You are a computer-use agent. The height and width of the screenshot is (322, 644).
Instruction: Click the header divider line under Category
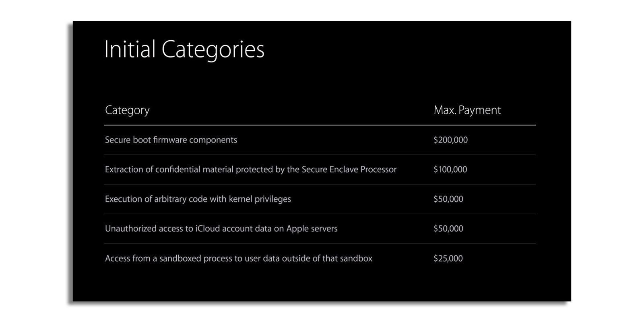(x=320, y=125)
